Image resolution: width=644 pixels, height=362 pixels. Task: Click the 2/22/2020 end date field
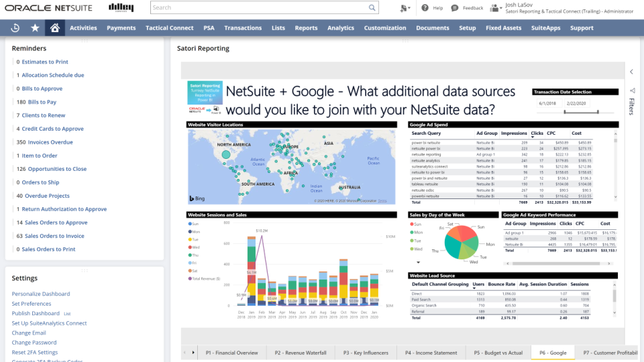[x=577, y=103]
